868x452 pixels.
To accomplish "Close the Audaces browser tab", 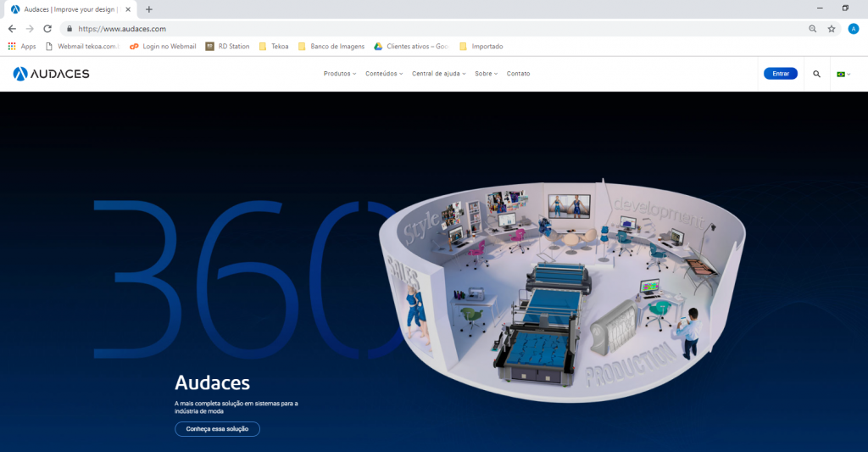I will (128, 9).
